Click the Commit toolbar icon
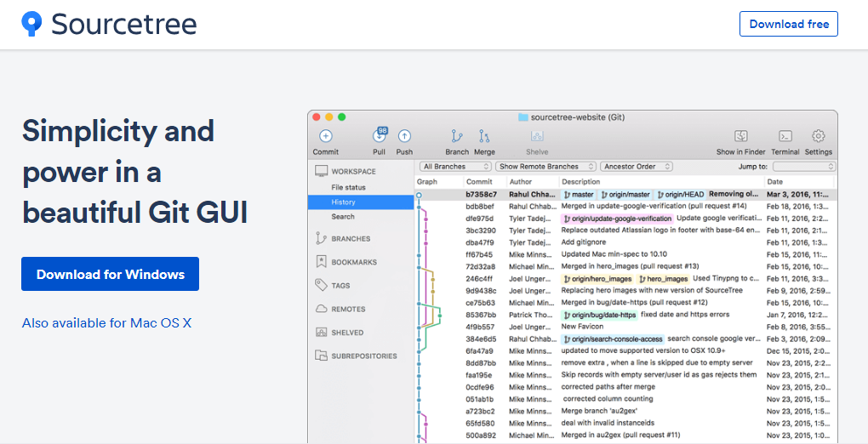Screen dimensions: 868x444 click(x=325, y=135)
